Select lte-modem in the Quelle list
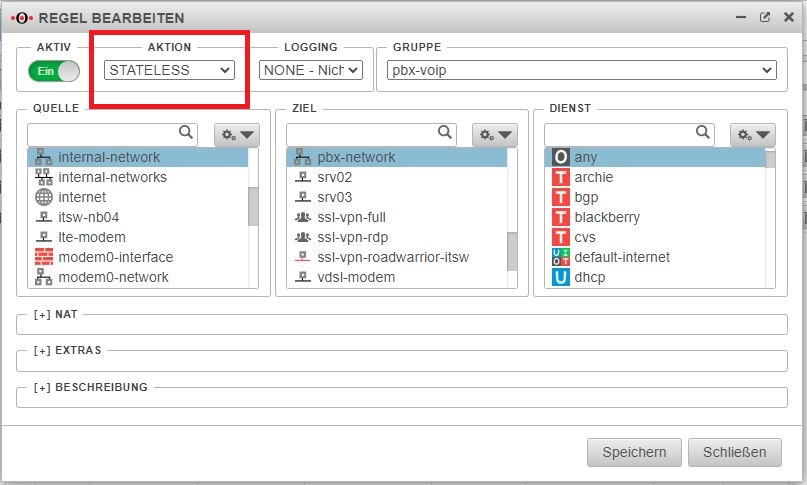The height and width of the screenshot is (485, 807). click(92, 237)
